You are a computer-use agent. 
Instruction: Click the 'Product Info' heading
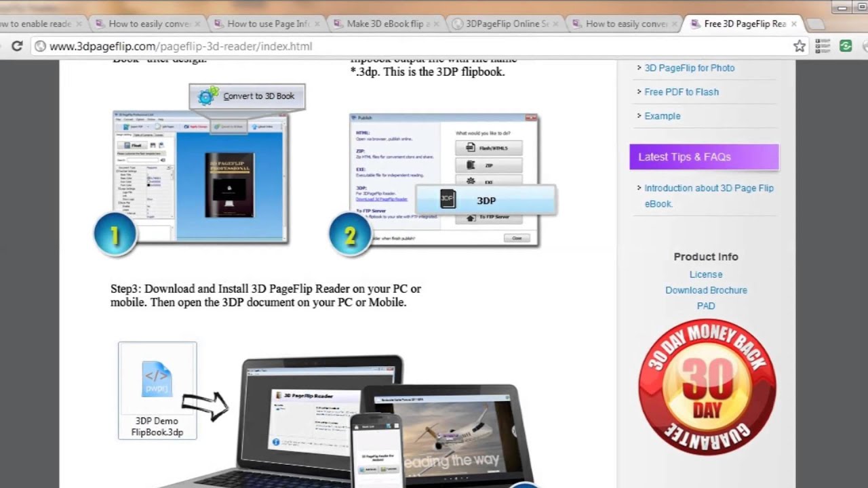coord(706,257)
